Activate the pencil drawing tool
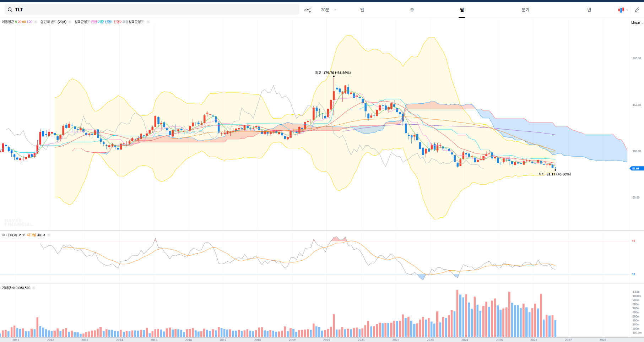Screen dimensions: 644x342 click(x=637, y=10)
